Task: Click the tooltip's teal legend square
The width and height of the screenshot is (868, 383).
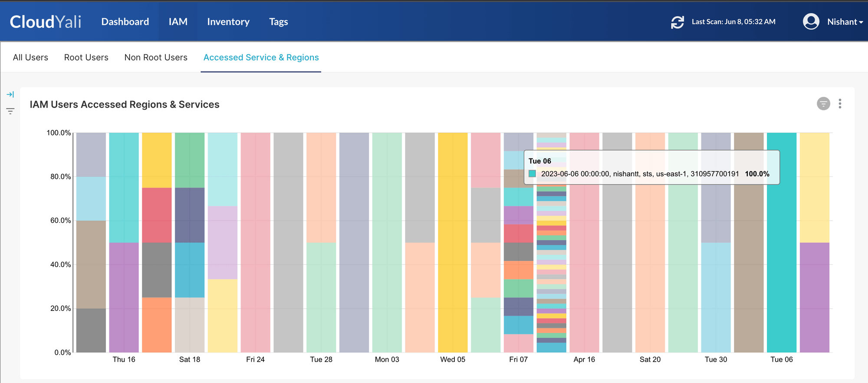Action: 532,174
